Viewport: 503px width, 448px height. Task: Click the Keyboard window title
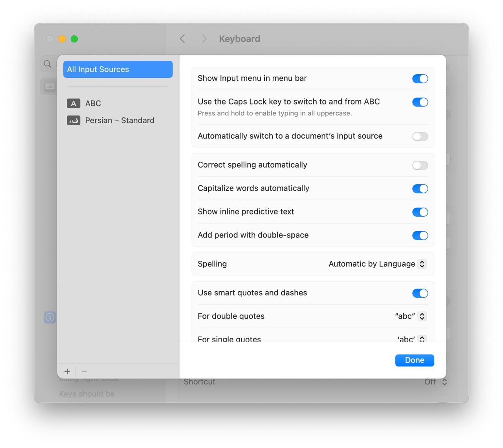click(x=240, y=39)
